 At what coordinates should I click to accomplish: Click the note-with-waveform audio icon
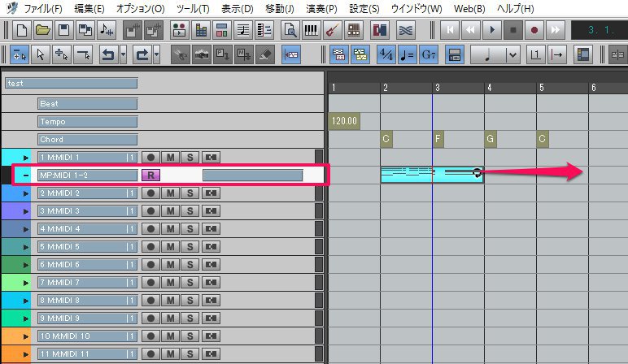tap(107, 30)
